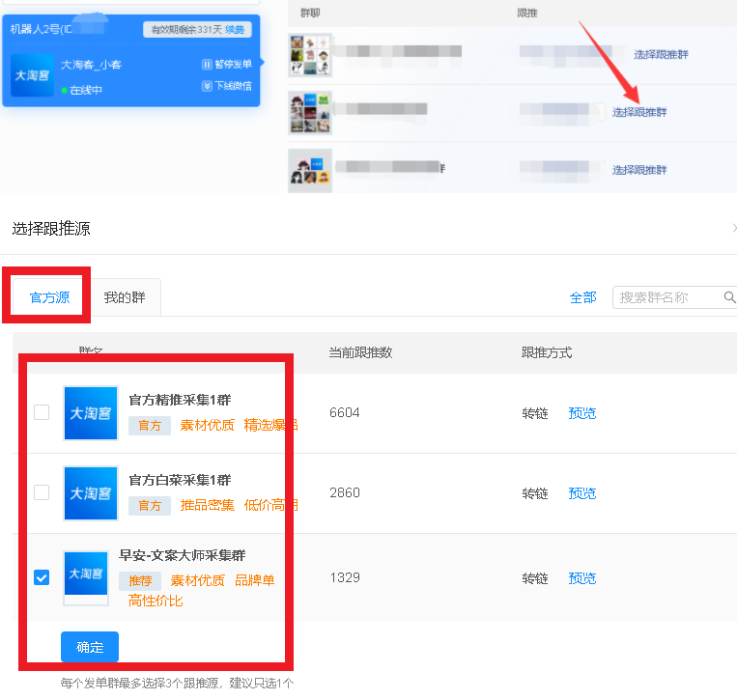Click the 大淘客 robot avatar in blue card

(x=32, y=75)
